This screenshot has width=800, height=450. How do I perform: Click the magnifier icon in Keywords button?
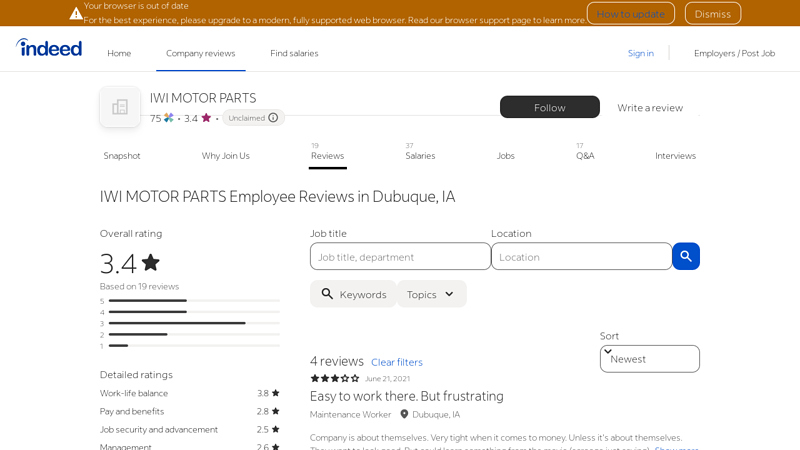pos(327,294)
